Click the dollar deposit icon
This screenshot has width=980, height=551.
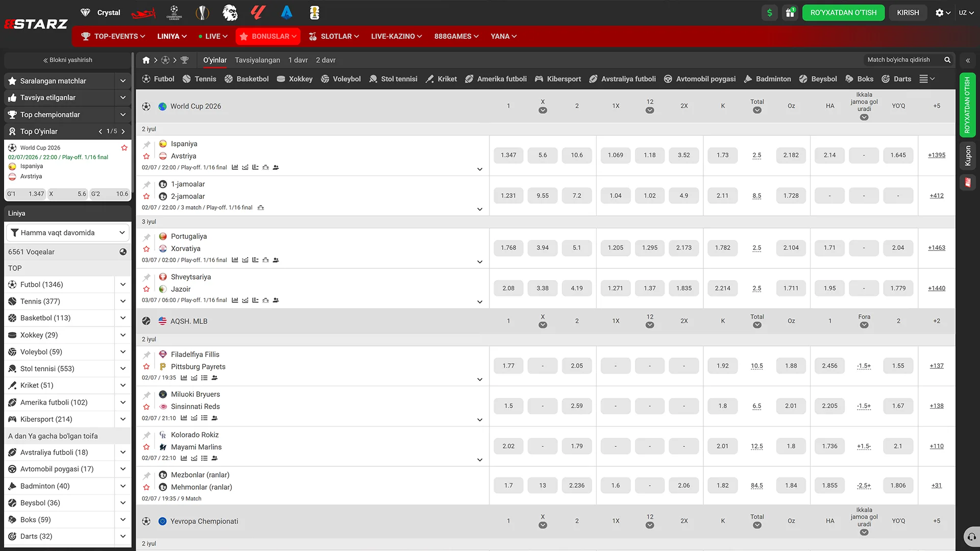[770, 13]
